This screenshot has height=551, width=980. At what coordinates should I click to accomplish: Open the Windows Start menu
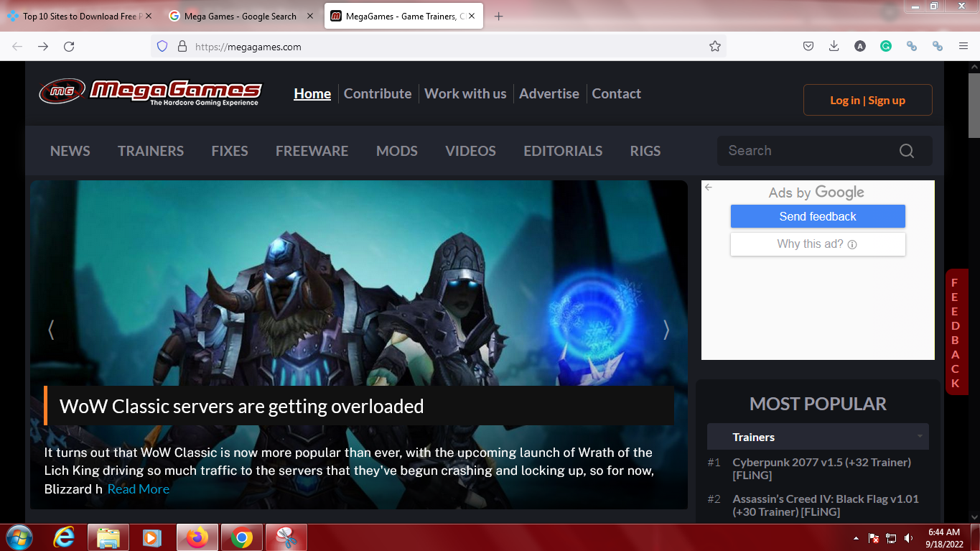click(x=18, y=537)
